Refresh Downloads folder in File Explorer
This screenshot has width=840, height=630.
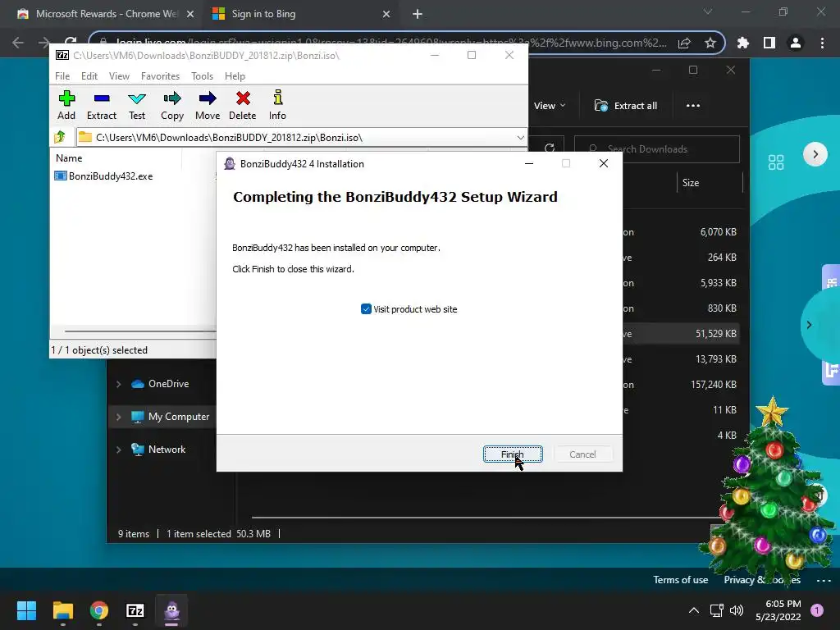pos(549,148)
